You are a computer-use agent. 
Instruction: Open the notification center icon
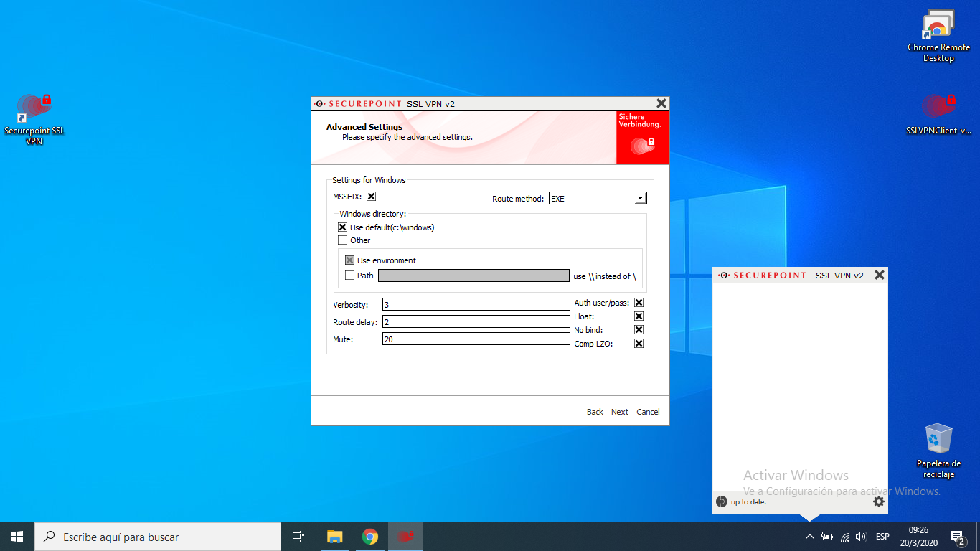958,537
